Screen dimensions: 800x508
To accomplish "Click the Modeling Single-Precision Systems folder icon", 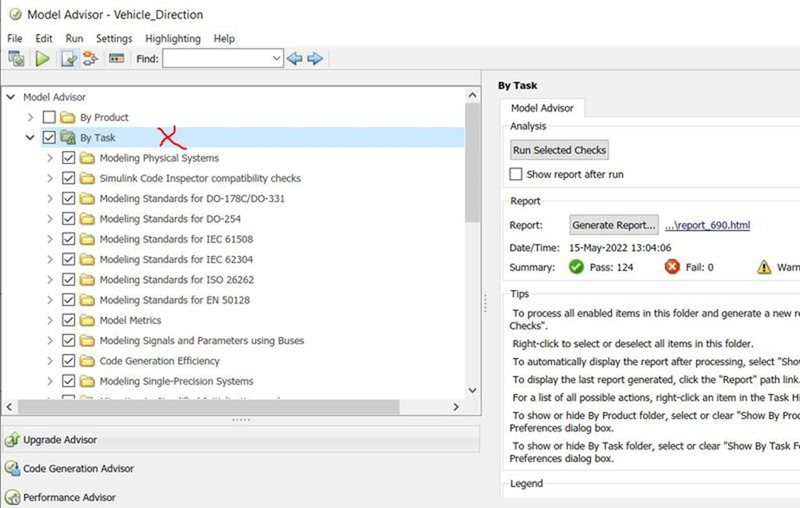I will pyautogui.click(x=87, y=381).
